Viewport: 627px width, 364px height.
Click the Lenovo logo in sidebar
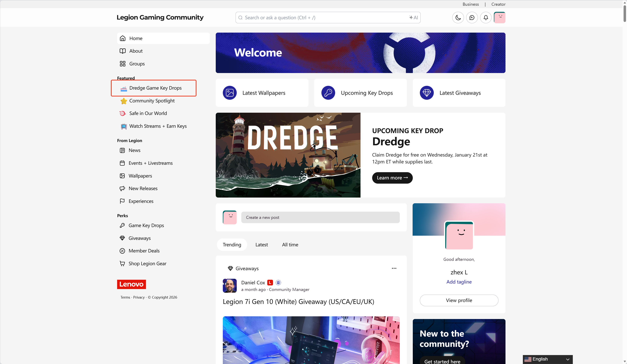click(x=131, y=284)
